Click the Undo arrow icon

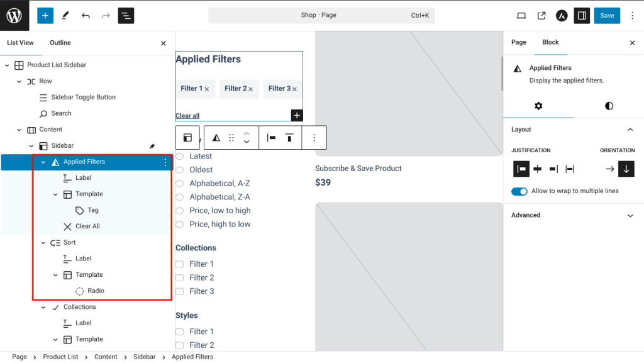86,15
